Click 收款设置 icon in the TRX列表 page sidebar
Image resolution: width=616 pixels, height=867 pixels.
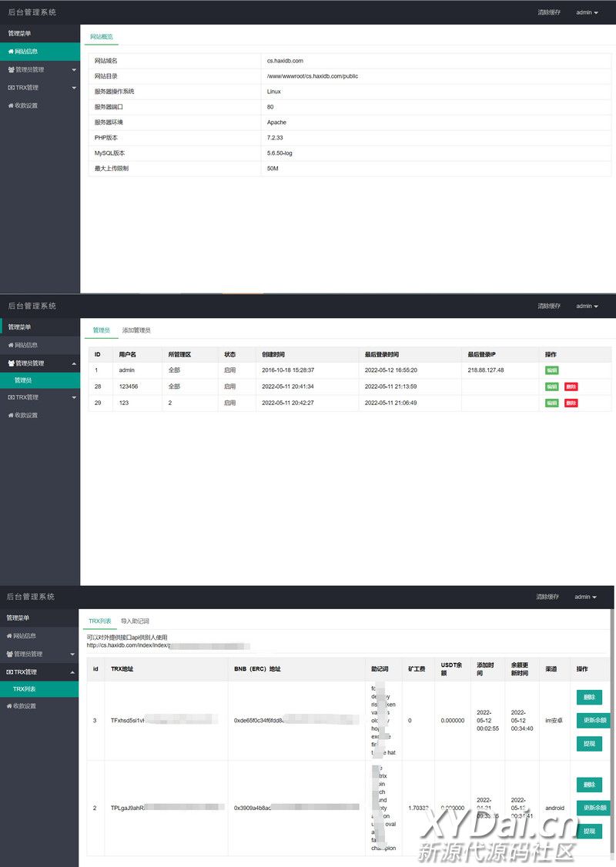click(10, 706)
